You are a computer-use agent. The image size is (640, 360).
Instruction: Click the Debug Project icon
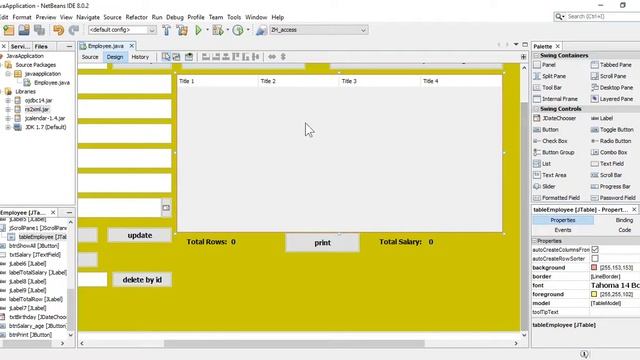[x=218, y=30]
